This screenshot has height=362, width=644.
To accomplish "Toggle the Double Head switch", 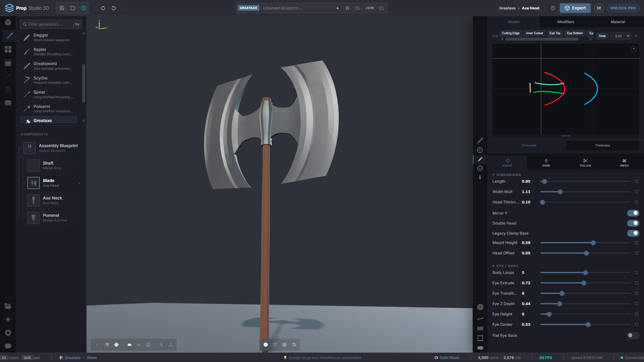I will (633, 223).
